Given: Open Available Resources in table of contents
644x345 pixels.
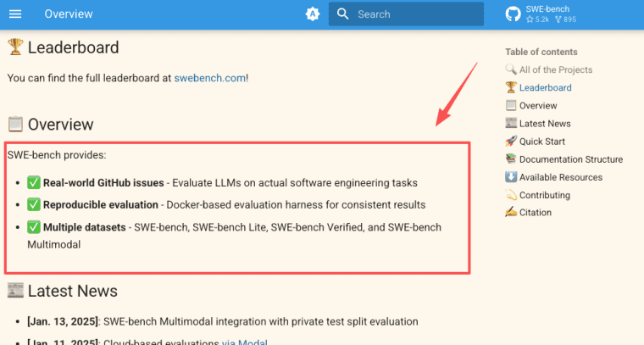Looking at the screenshot, I should tap(561, 177).
